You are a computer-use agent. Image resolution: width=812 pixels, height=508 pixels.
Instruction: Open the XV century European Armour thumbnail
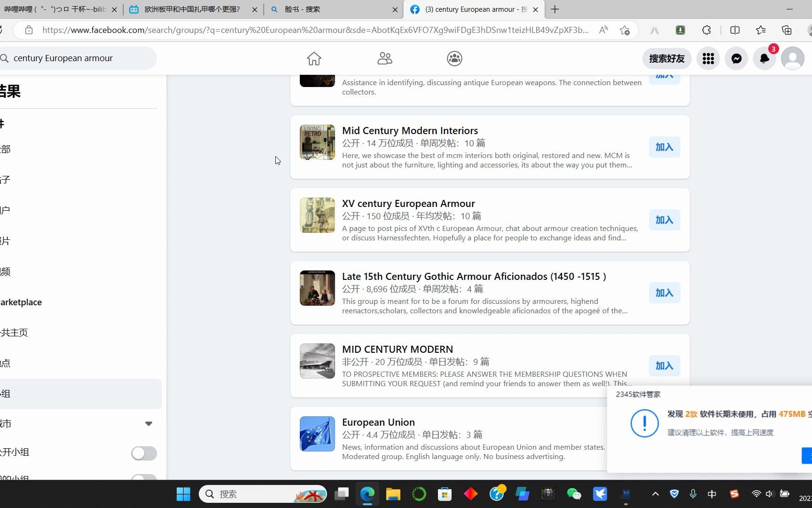[x=317, y=215]
